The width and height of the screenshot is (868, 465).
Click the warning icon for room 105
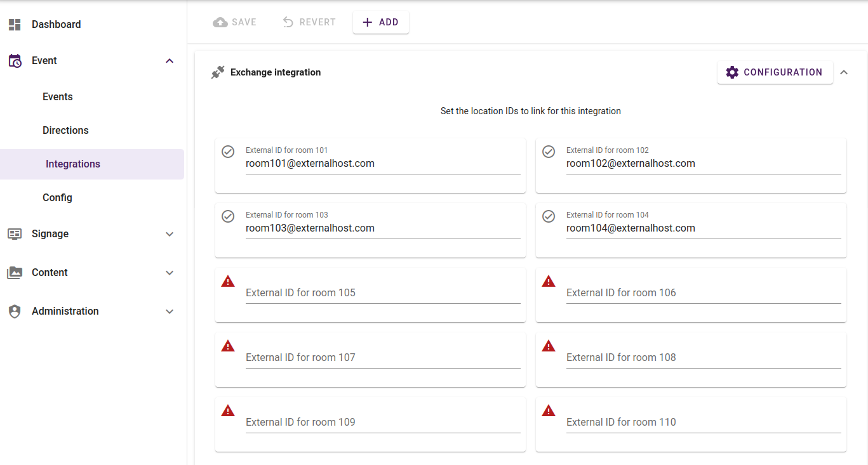click(x=228, y=281)
